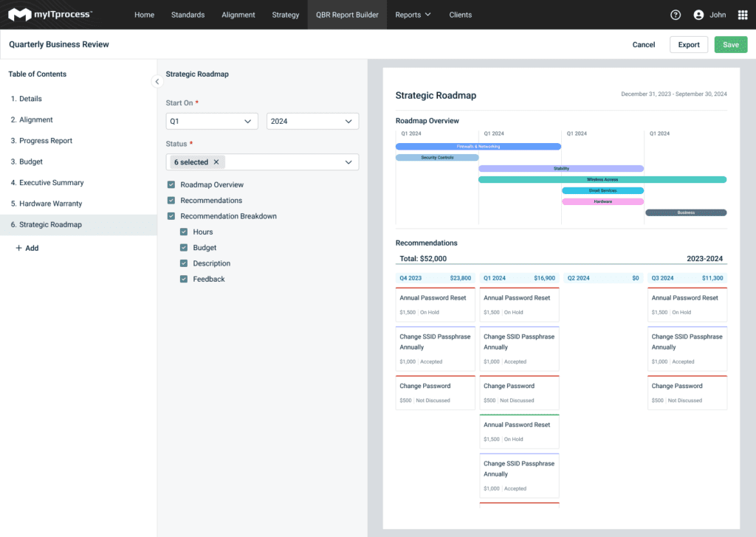Expand the 2024 year dropdown
756x537 pixels.
click(x=312, y=122)
